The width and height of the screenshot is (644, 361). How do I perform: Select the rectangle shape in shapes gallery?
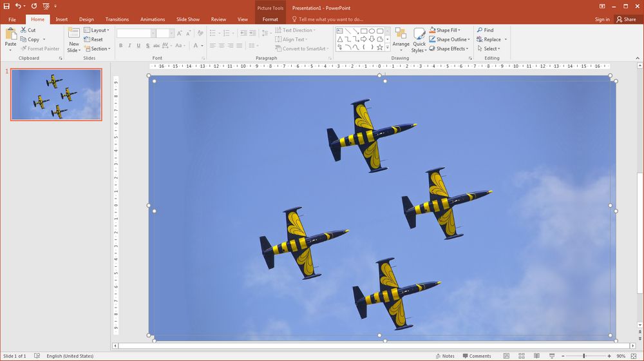click(x=364, y=31)
